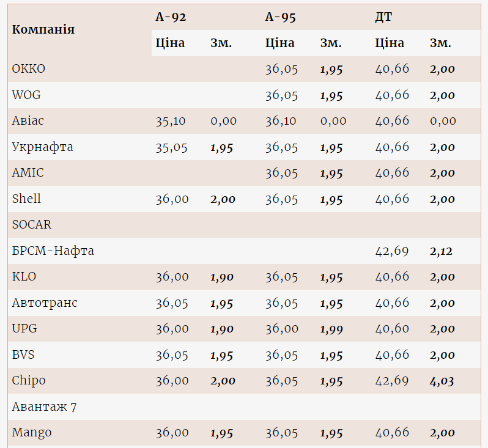This screenshot has height=448, width=488.
Task: Click the Компанія column header
Action: 43,29
